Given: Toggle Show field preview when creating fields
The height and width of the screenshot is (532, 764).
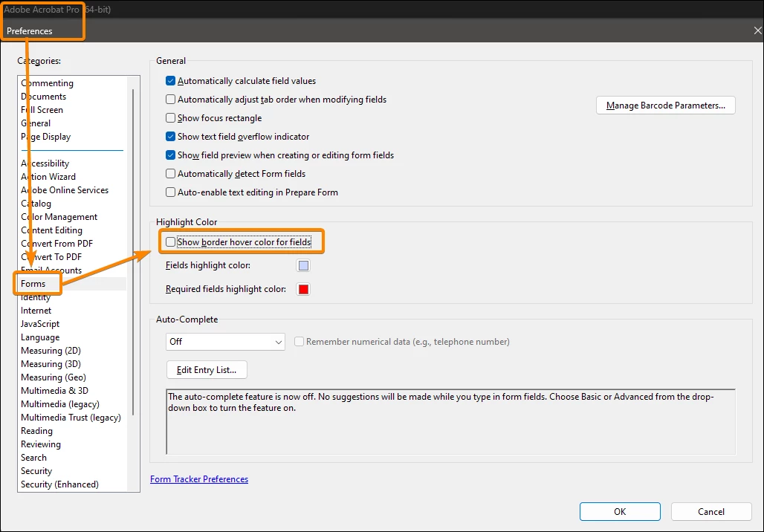Looking at the screenshot, I should [x=170, y=155].
